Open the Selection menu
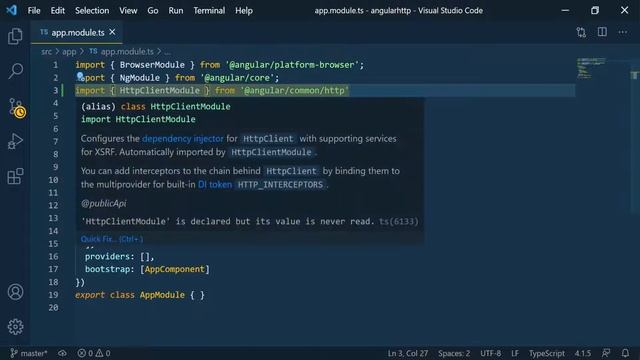 92,11
